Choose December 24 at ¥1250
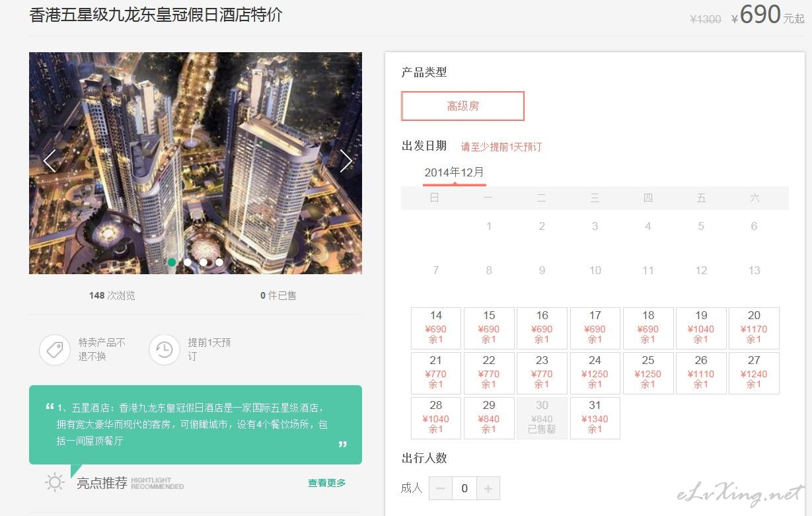The width and height of the screenshot is (812, 516). point(595,373)
